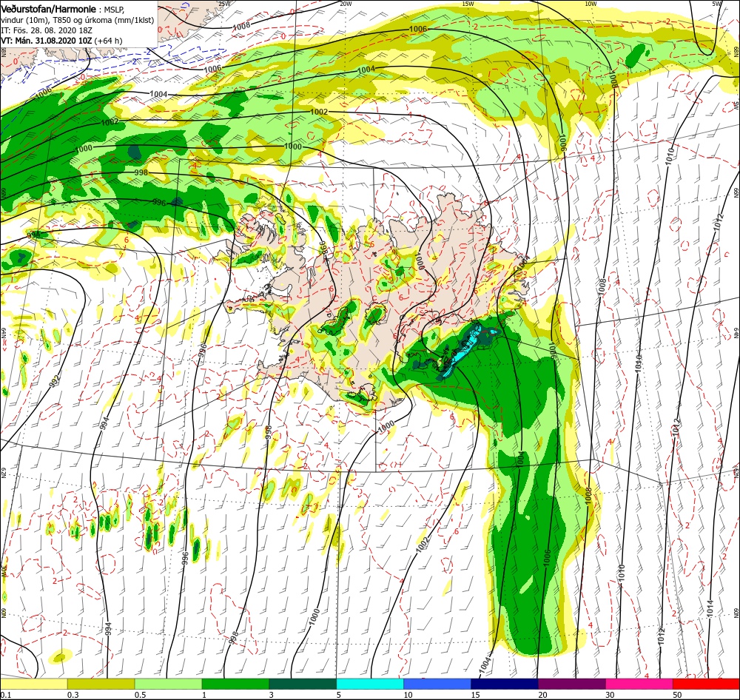This screenshot has height=700, width=740.
Task: Click the '25W' longitude label
Action: (225, 4)
